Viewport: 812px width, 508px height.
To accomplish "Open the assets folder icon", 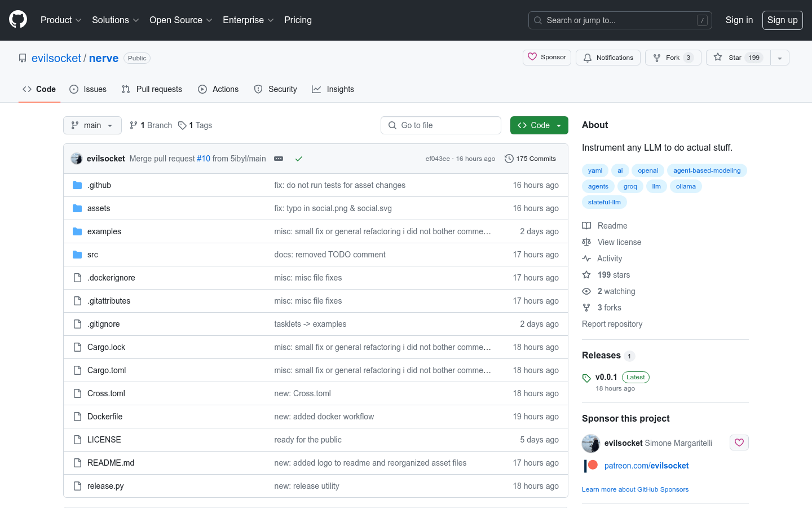I will click(77, 208).
